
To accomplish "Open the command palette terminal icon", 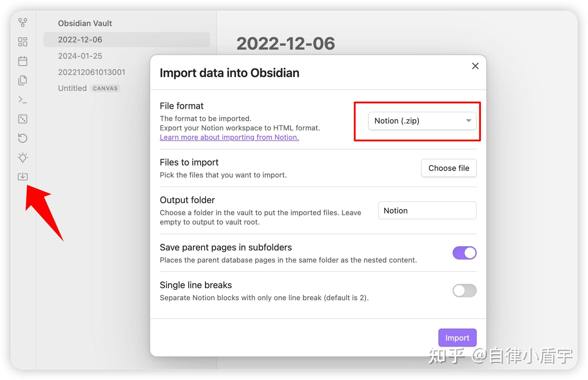I will click(23, 100).
